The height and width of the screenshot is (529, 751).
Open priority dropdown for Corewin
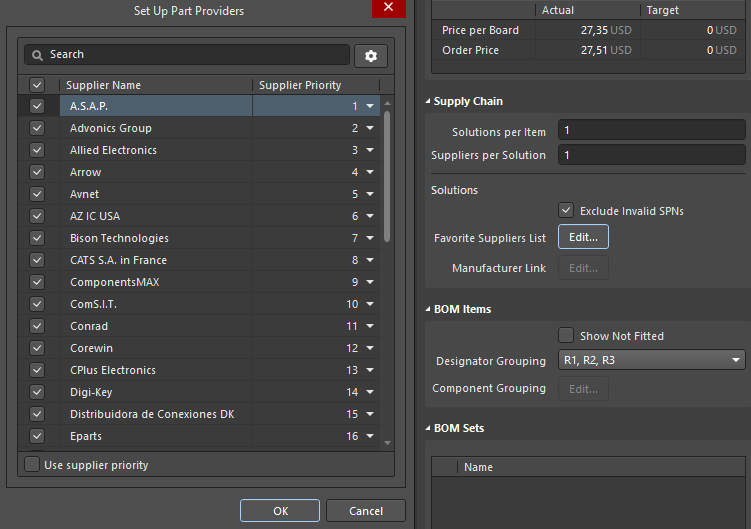coord(370,348)
